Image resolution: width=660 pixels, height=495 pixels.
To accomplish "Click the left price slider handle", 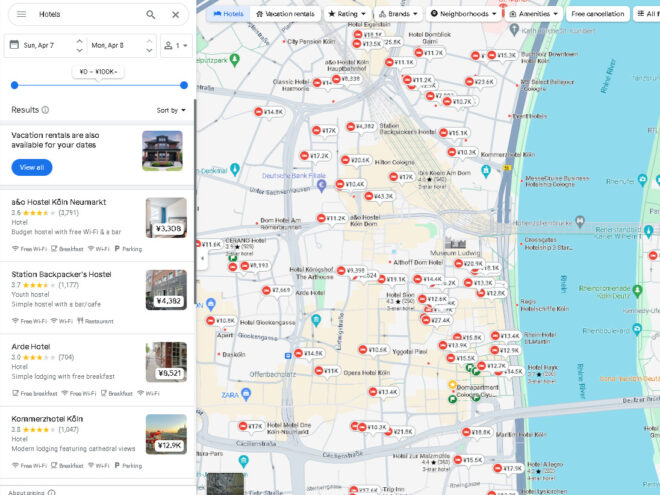I will [15, 85].
